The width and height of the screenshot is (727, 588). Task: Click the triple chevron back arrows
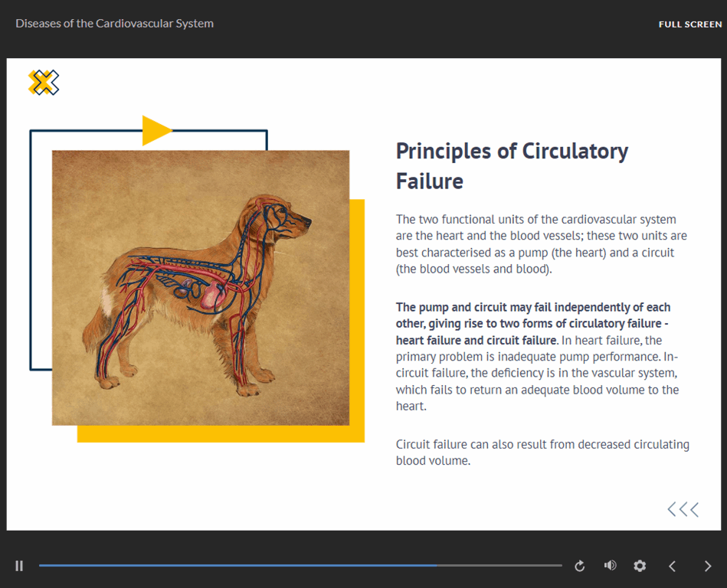(x=683, y=509)
